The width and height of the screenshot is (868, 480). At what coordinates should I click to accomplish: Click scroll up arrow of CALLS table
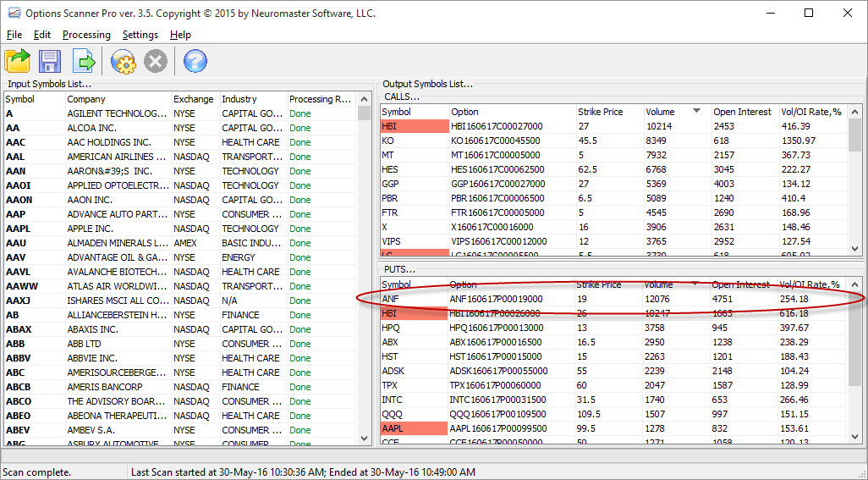[854, 112]
